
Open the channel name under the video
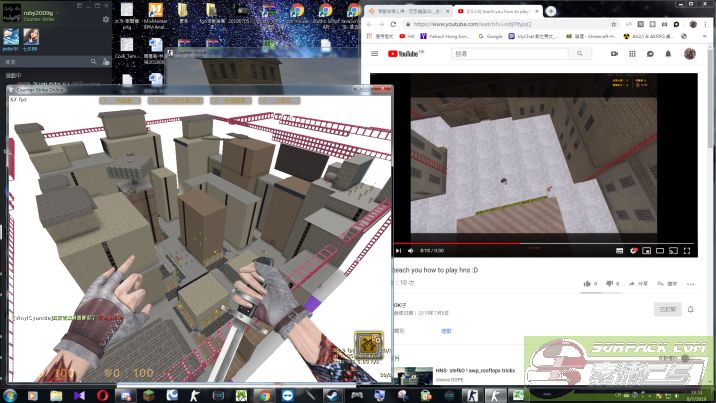400,305
